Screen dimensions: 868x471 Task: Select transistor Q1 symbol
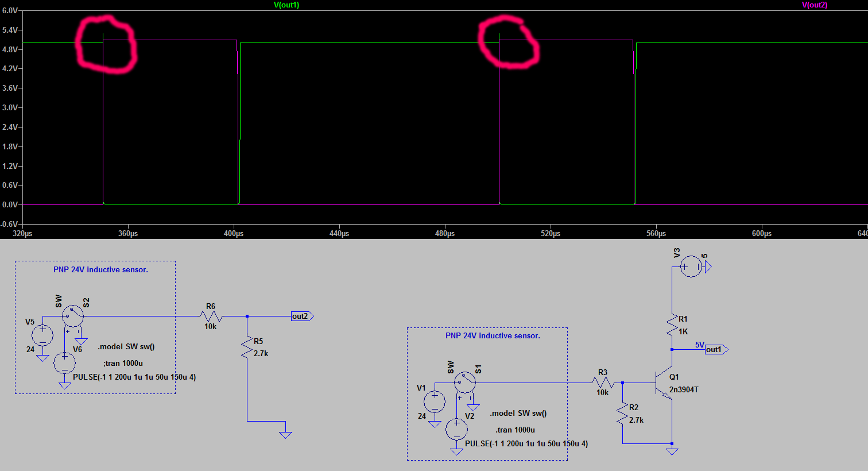665,383
